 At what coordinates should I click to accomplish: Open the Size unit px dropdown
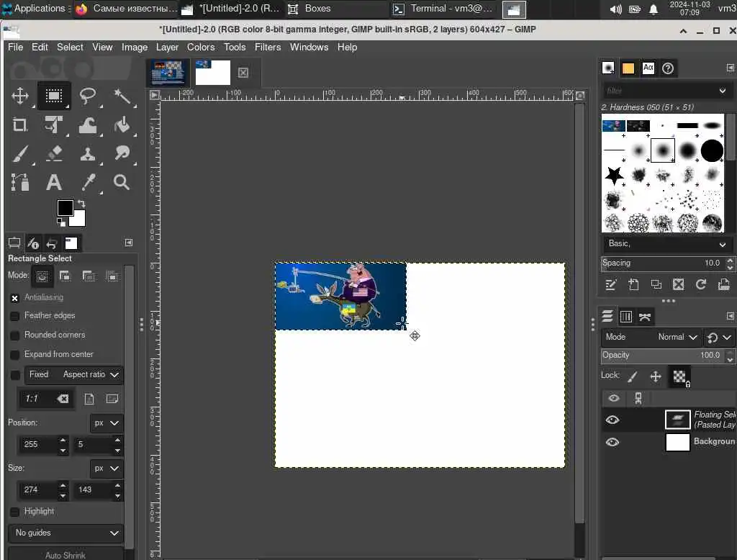(107, 469)
